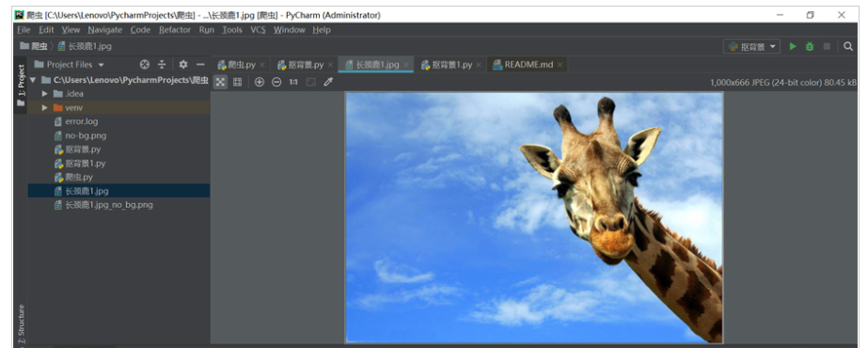Viewport: 868px width, 348px height.
Task: Select 长颈鹿1.jpg in project tree
Action: point(119,191)
